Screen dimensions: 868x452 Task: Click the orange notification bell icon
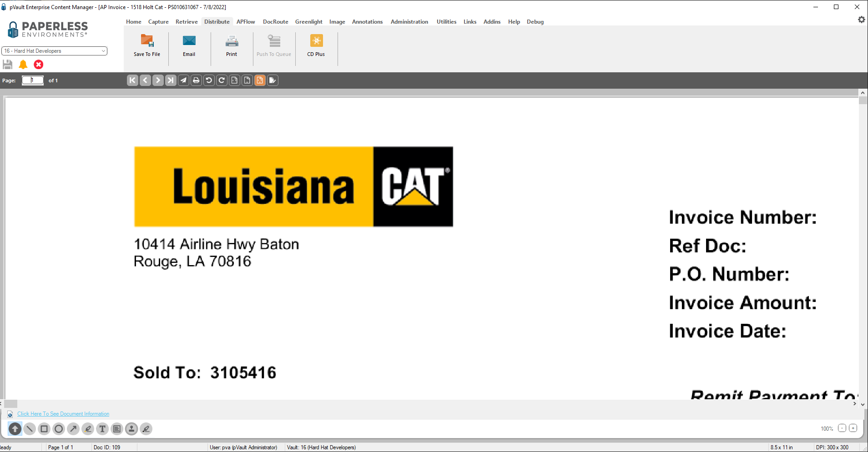click(23, 65)
